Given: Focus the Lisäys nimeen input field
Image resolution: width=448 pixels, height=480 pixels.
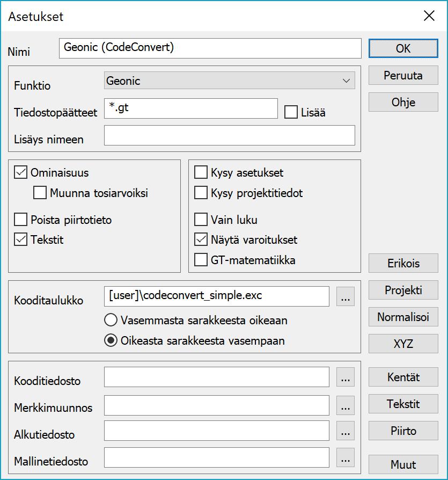Looking at the screenshot, I should tap(229, 135).
